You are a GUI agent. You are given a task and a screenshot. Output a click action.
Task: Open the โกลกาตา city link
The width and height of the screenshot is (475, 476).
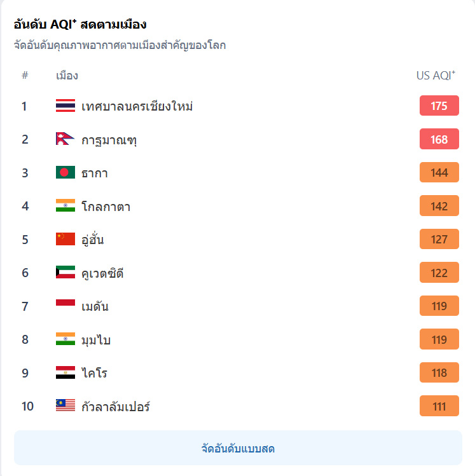106,207
